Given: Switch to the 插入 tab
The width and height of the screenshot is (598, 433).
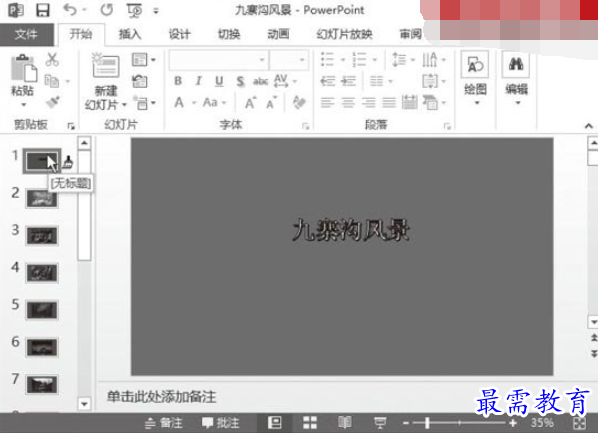Looking at the screenshot, I should click(130, 34).
